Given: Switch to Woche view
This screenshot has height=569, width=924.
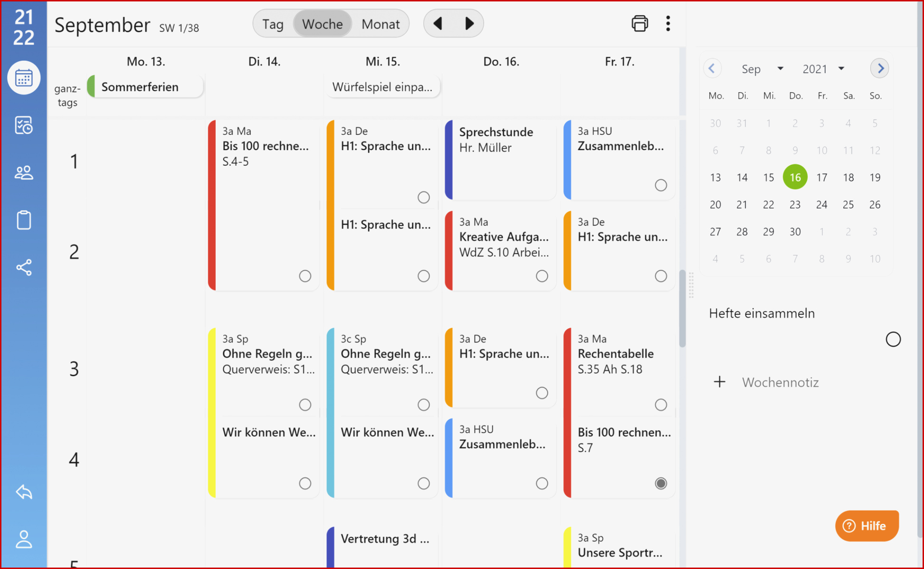Looking at the screenshot, I should pyautogui.click(x=323, y=24).
